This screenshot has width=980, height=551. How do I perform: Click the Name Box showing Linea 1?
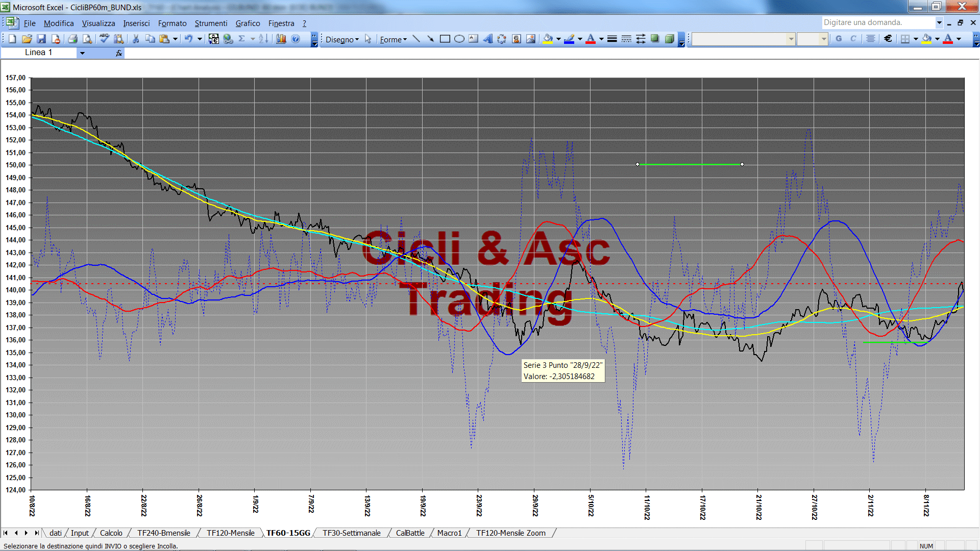pyautogui.click(x=39, y=53)
